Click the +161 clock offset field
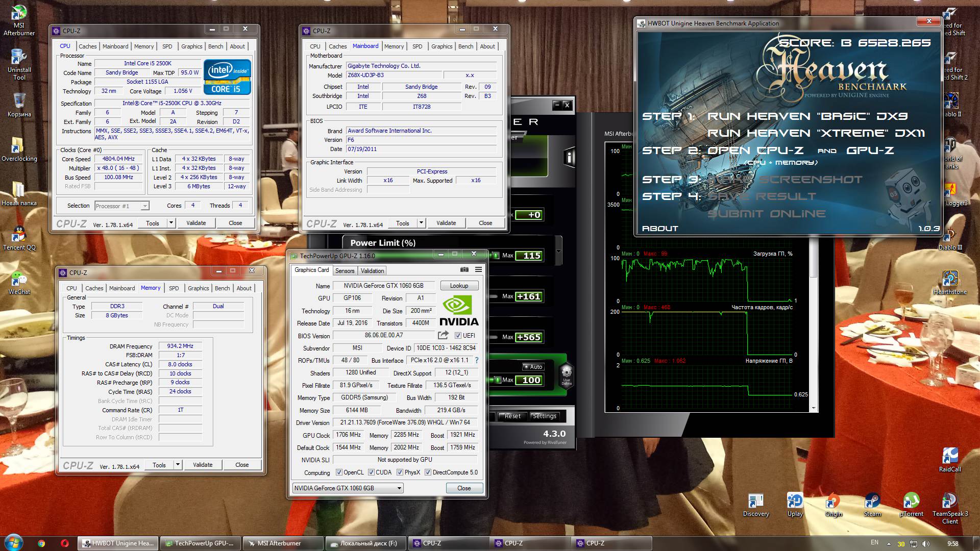 tap(528, 296)
